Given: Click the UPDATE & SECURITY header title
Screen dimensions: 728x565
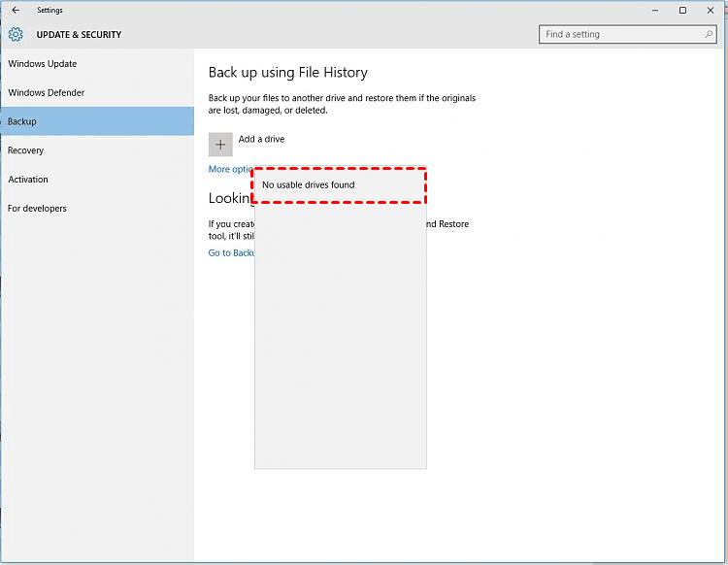Looking at the screenshot, I should tap(79, 35).
